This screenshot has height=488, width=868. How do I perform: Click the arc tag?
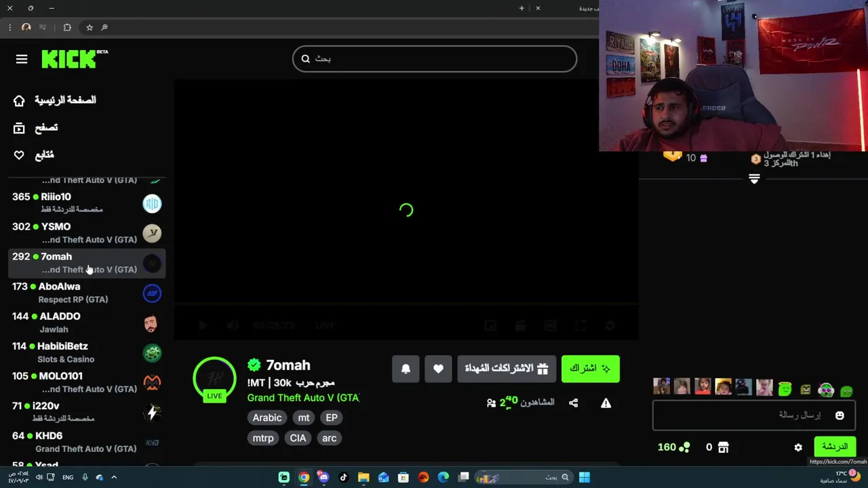tap(329, 438)
